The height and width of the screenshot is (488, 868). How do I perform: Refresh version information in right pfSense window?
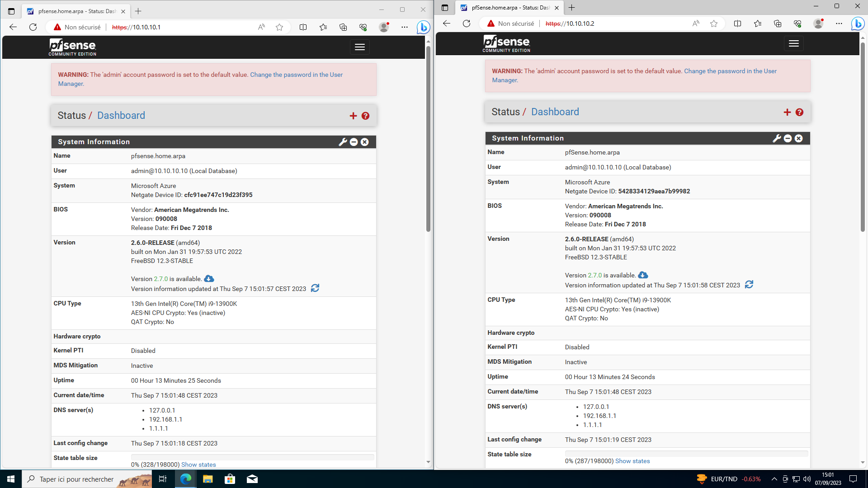pyautogui.click(x=749, y=285)
